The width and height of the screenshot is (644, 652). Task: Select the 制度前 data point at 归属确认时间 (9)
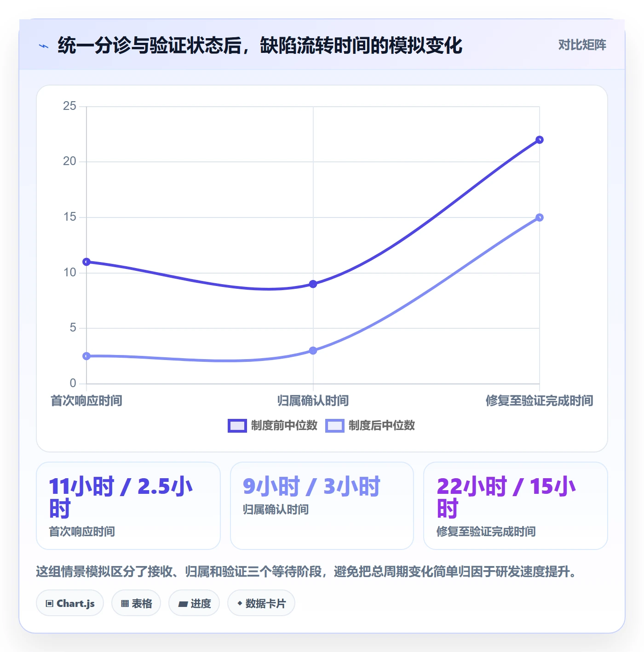pos(313,284)
